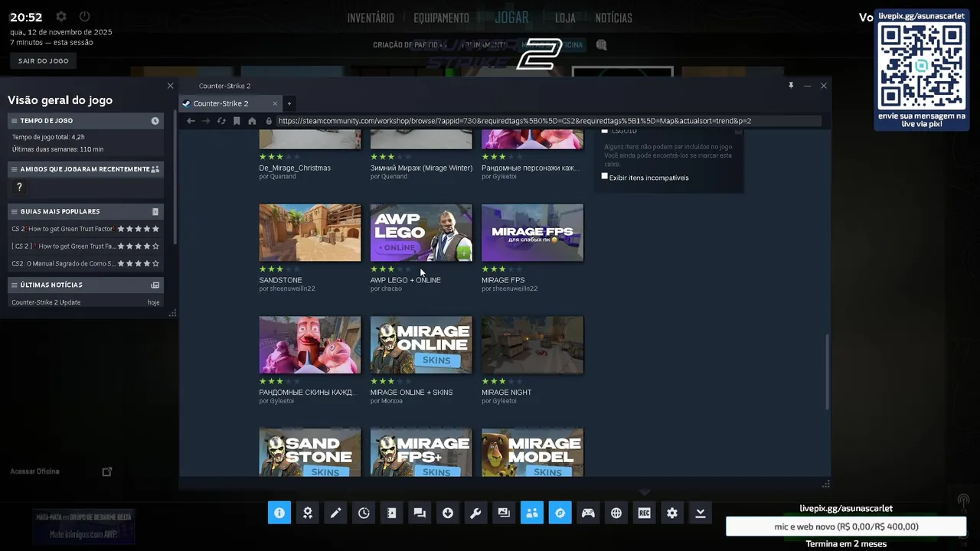Click the workshop page vertical scrollbar
Screen dimensions: 980x551
[826, 372]
